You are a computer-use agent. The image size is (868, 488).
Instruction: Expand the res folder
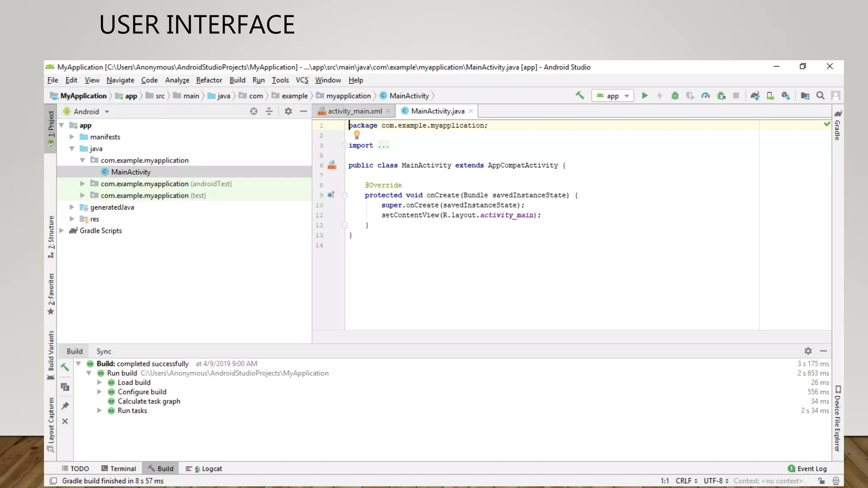[72, 219]
